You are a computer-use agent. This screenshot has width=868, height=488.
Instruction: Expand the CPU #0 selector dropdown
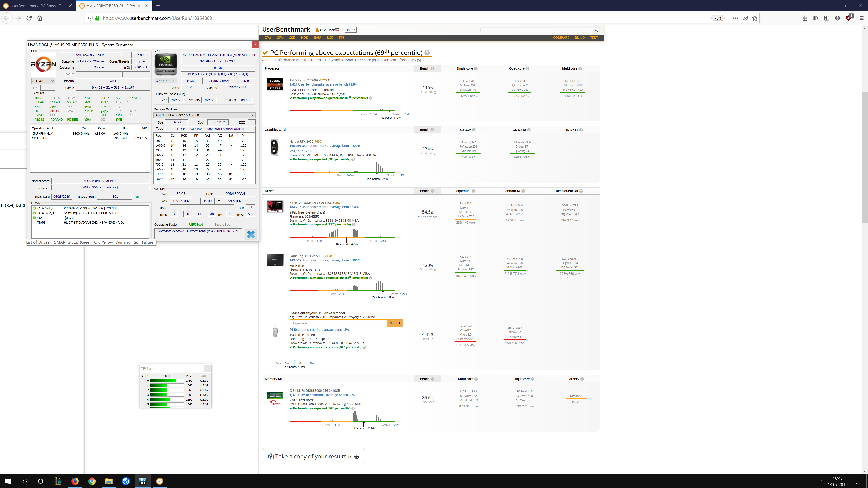(x=43, y=81)
